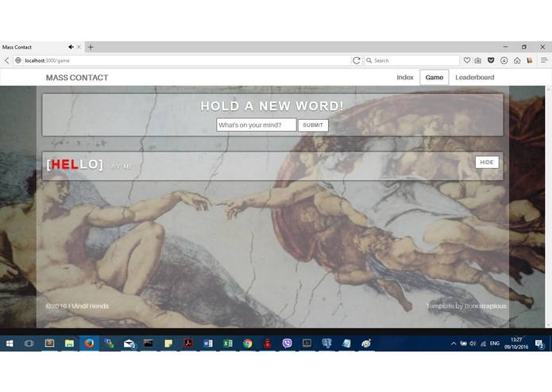
Task: Open the bookmarks library icon
Action: pos(530,60)
